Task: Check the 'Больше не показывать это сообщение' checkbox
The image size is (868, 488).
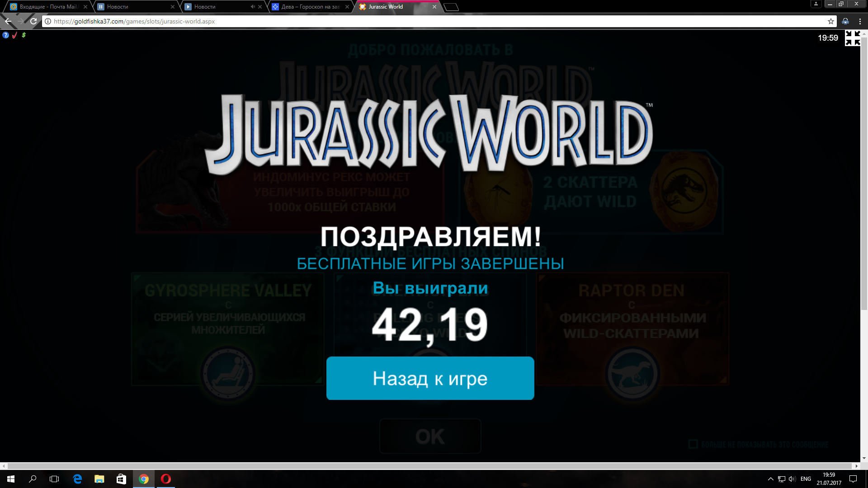Action: [x=693, y=444]
